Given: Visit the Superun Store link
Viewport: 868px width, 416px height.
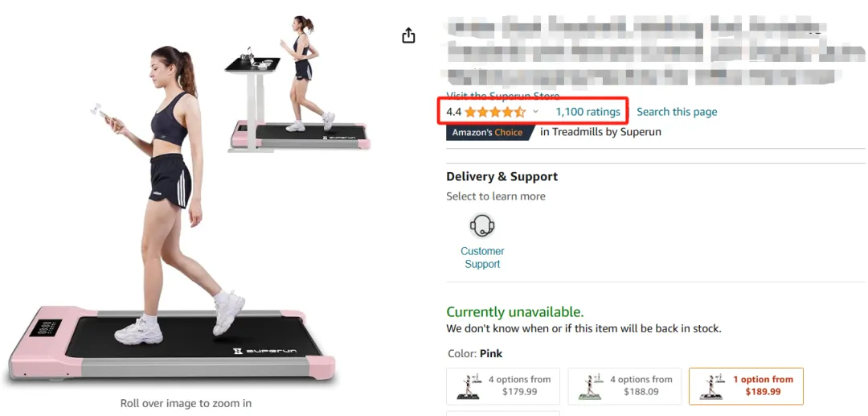Looking at the screenshot, I should point(502,96).
